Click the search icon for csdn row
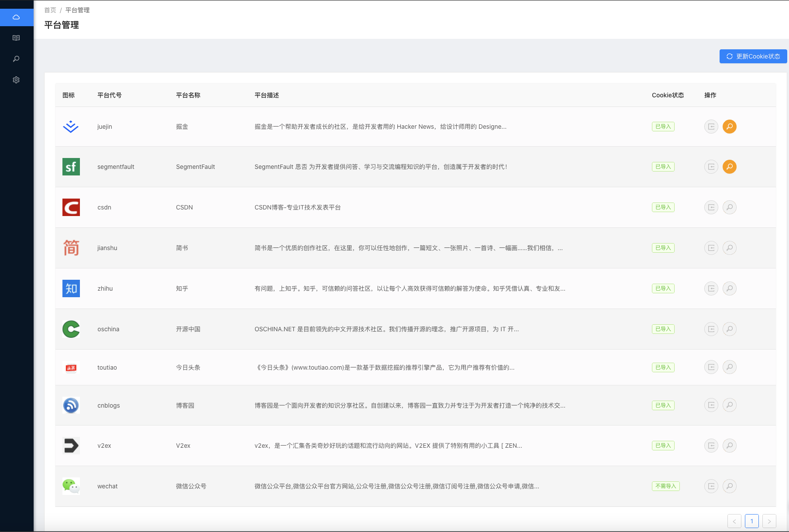 click(730, 207)
